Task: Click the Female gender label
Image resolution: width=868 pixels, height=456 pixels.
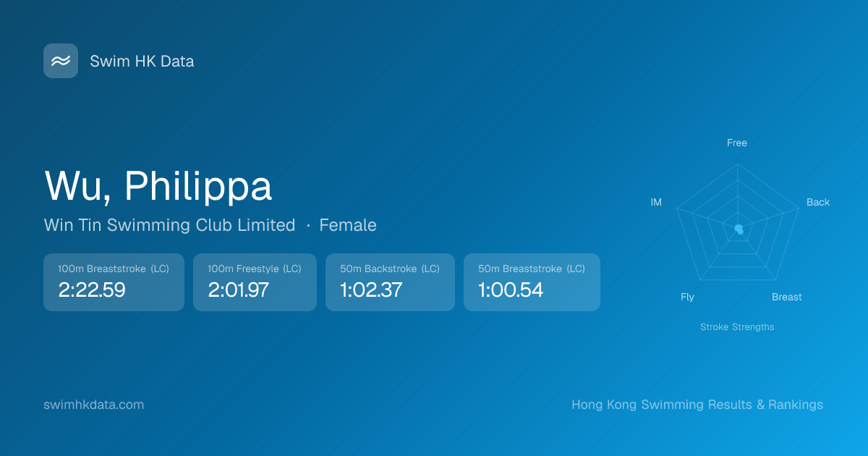Action: click(x=348, y=225)
